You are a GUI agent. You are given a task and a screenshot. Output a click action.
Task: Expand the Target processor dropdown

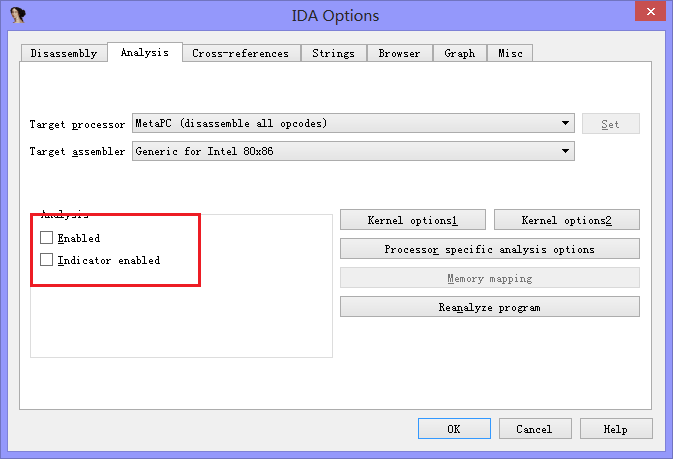(x=566, y=124)
